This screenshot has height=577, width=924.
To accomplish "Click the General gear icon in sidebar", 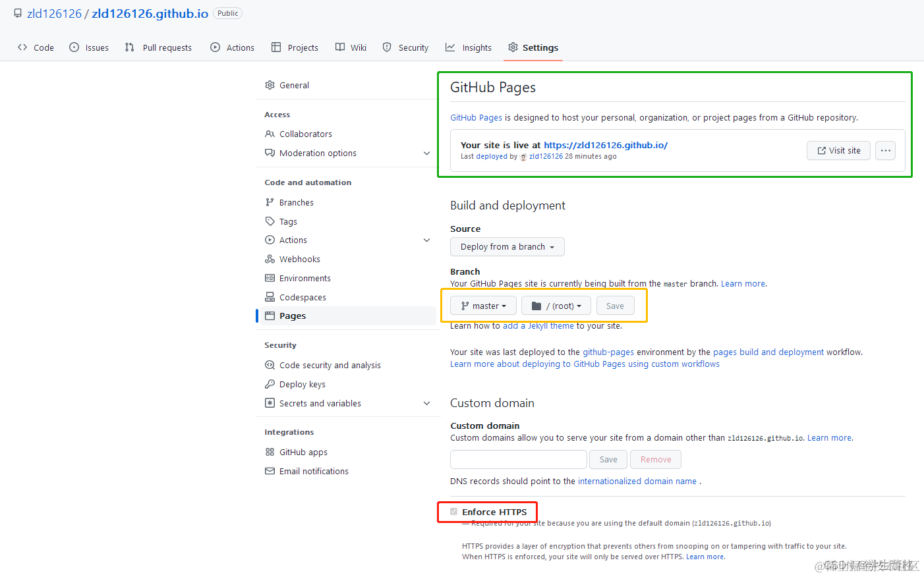I will tap(270, 85).
